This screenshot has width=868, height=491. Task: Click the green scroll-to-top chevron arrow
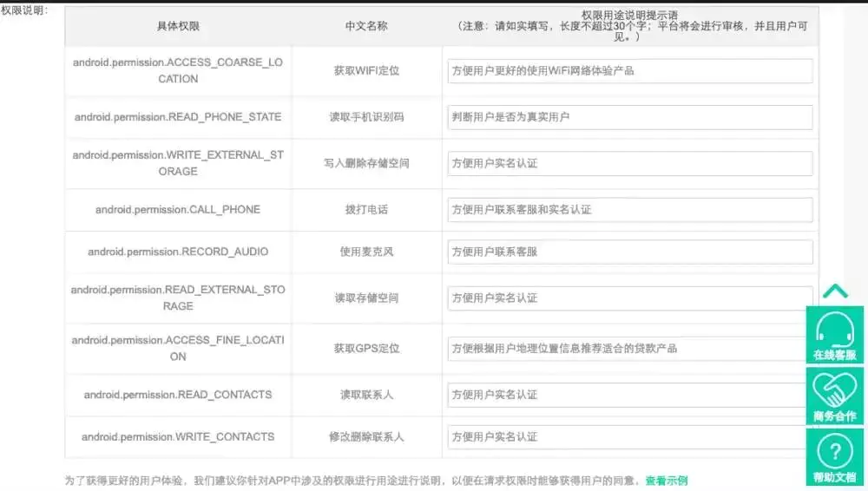(835, 291)
